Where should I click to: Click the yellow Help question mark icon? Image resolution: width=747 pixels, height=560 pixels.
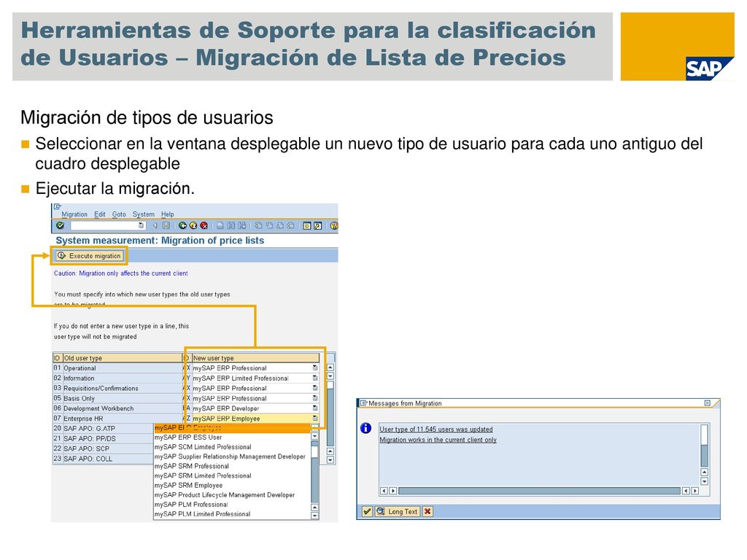tap(334, 226)
